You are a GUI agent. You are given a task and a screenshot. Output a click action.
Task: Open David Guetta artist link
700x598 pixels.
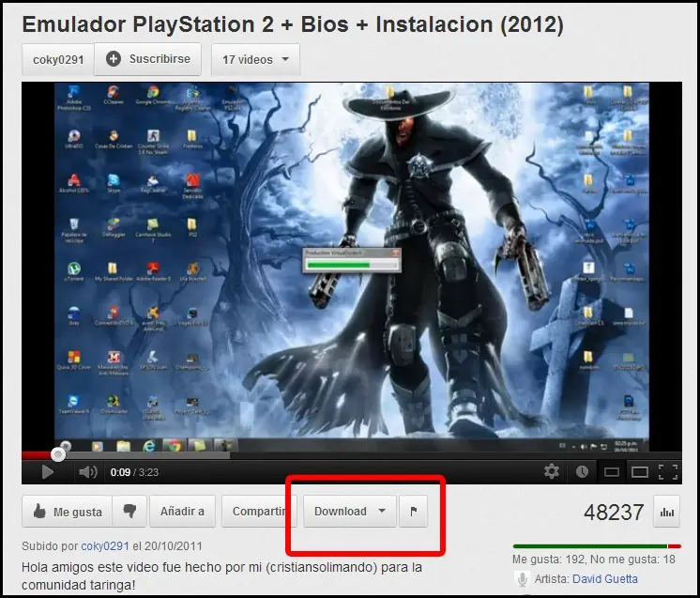click(605, 579)
